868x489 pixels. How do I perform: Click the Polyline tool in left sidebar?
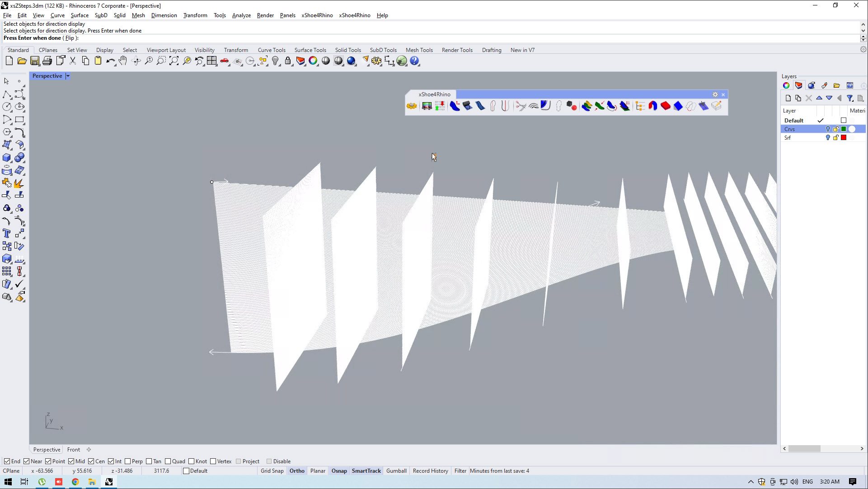[7, 94]
